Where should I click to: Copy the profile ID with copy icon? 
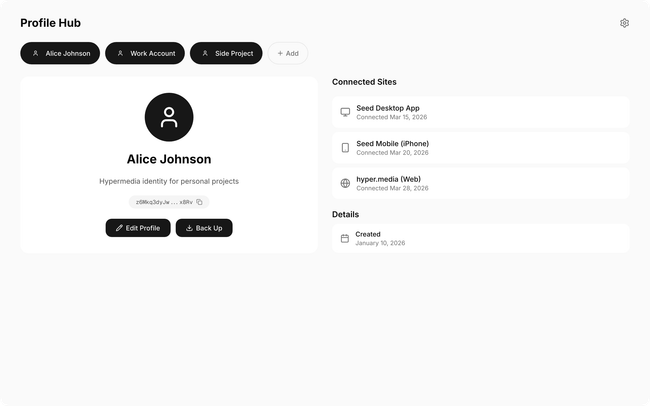tap(199, 202)
